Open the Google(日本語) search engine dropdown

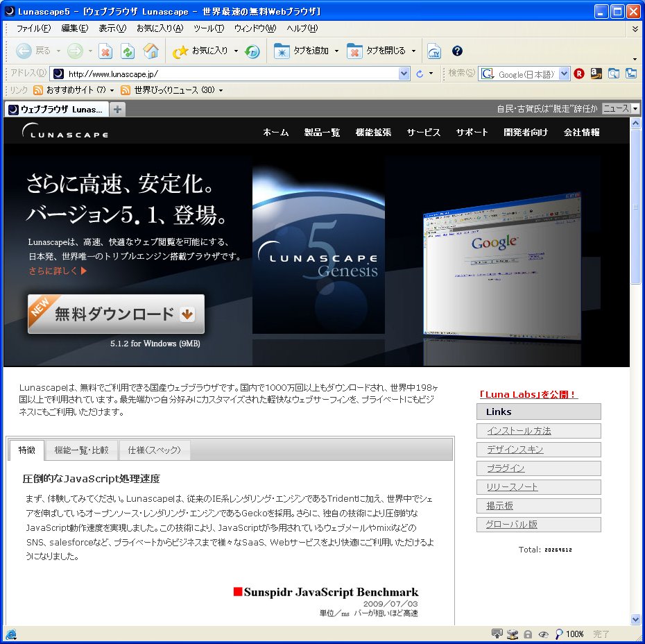tap(564, 74)
